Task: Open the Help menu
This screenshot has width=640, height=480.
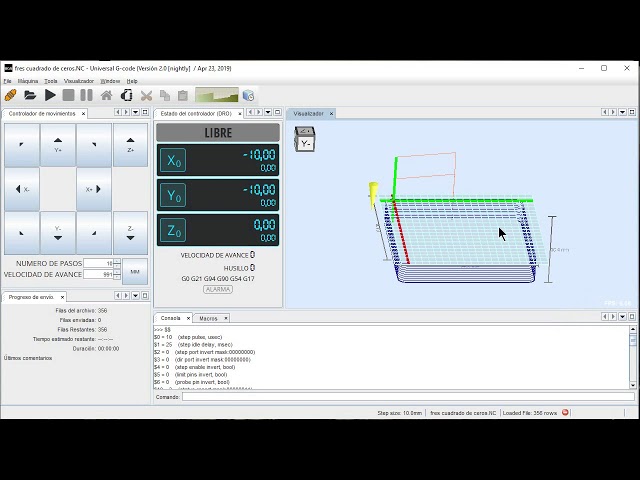Action: pyautogui.click(x=132, y=81)
